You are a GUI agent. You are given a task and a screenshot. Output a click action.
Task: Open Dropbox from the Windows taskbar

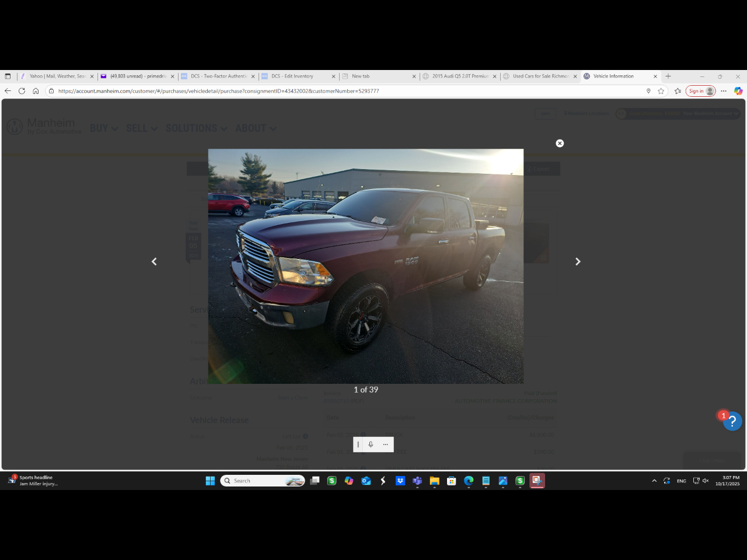400,481
